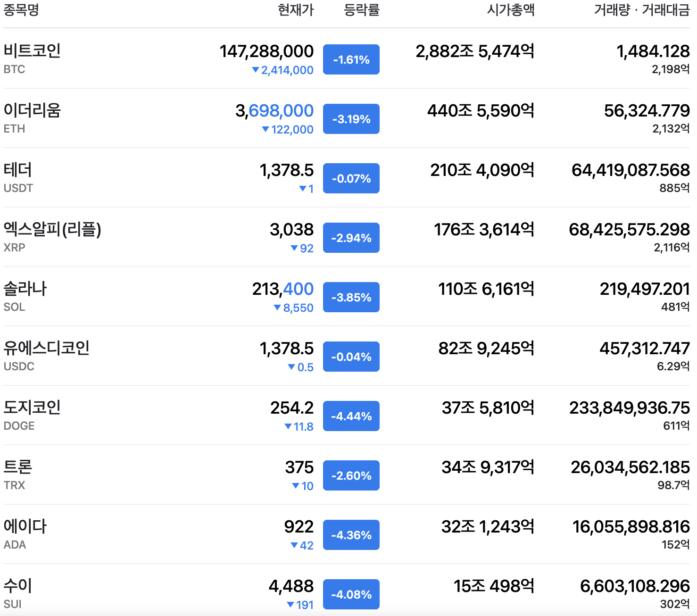Click Tether volume 64,419,087.568
The height and width of the screenshot is (616, 697).
coord(631,170)
